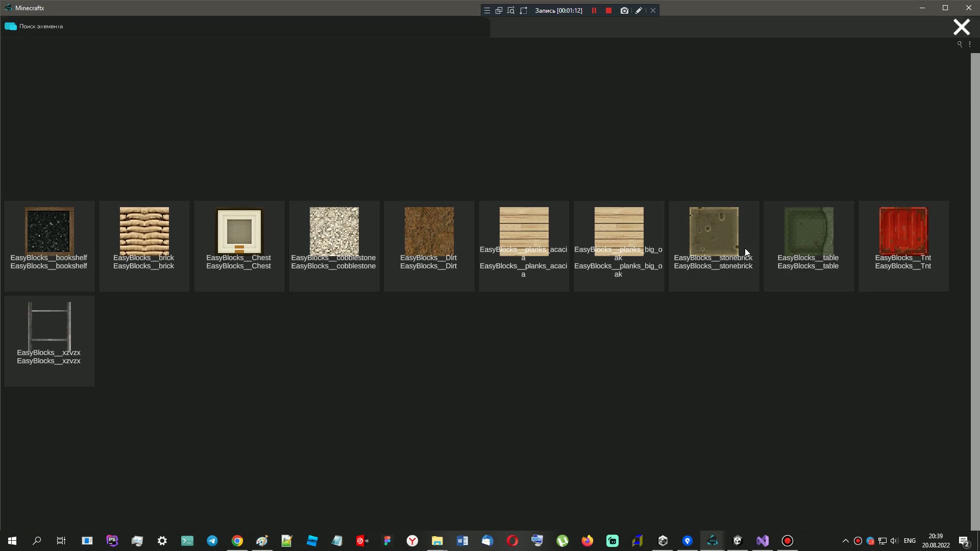Image resolution: width=980 pixels, height=551 pixels.
Task: Pause the screen recording
Action: click(x=594, y=10)
